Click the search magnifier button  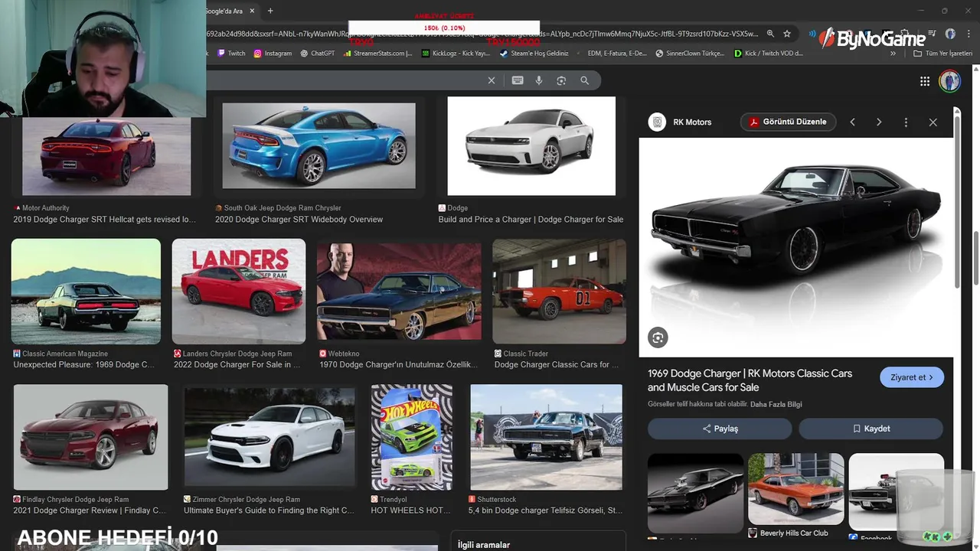pyautogui.click(x=584, y=80)
